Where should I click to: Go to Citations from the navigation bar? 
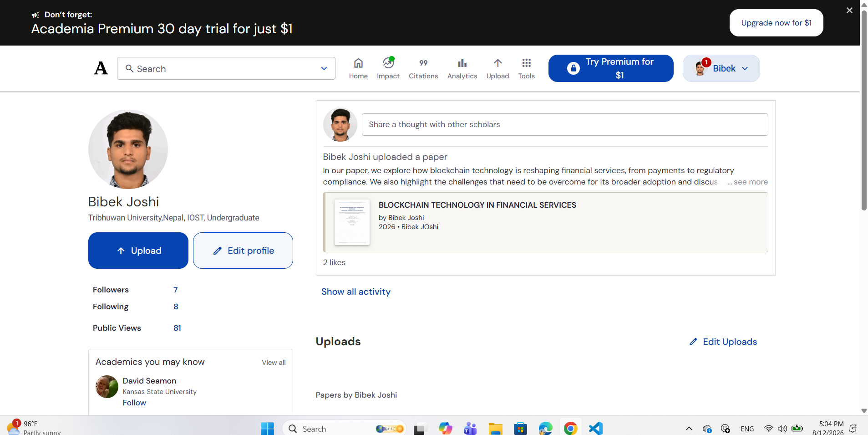click(423, 68)
